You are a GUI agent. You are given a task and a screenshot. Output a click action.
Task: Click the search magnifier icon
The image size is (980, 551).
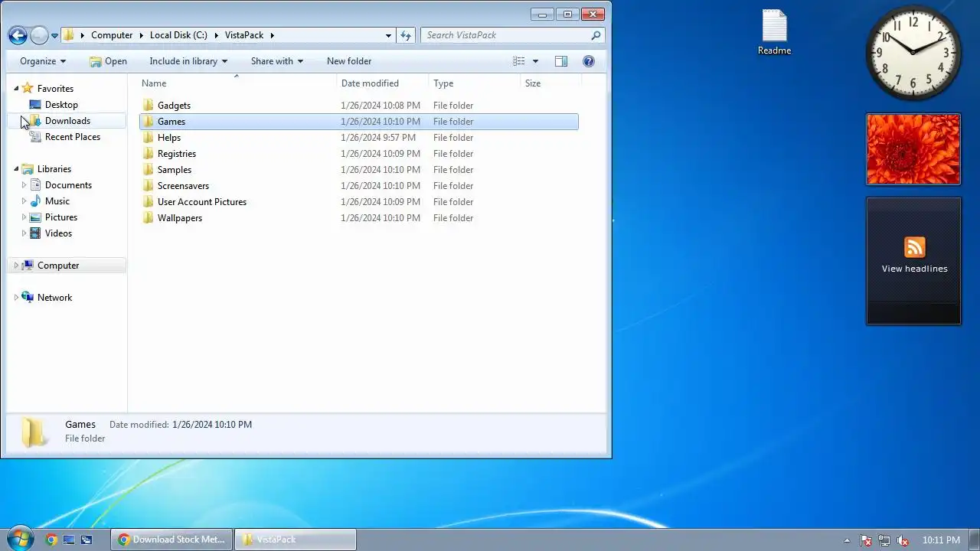596,35
